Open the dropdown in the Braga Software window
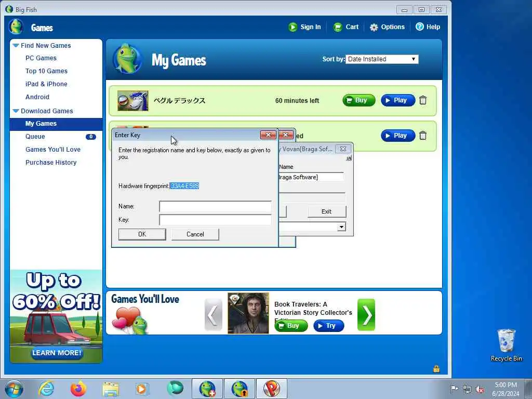Image resolution: width=532 pixels, height=399 pixels. point(341,227)
